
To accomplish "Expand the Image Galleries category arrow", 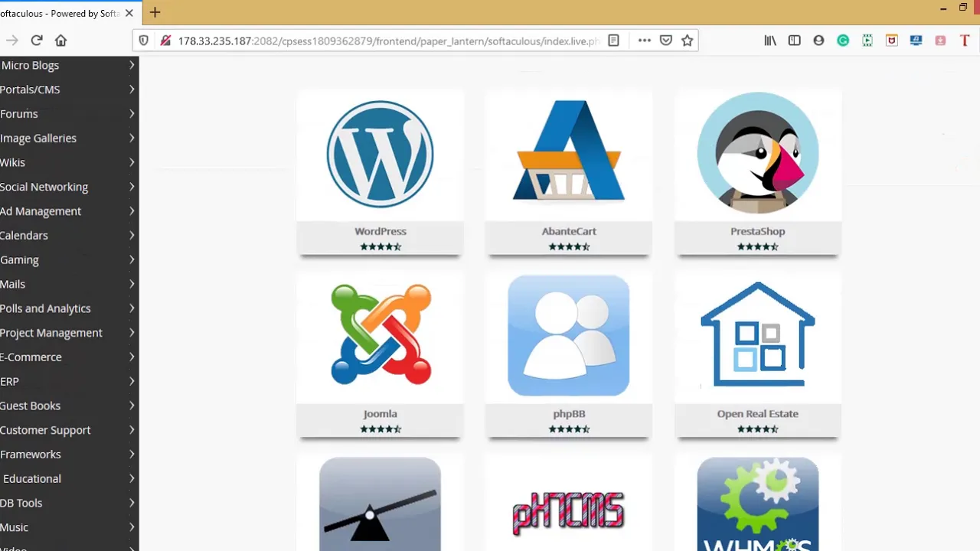I will (x=132, y=138).
